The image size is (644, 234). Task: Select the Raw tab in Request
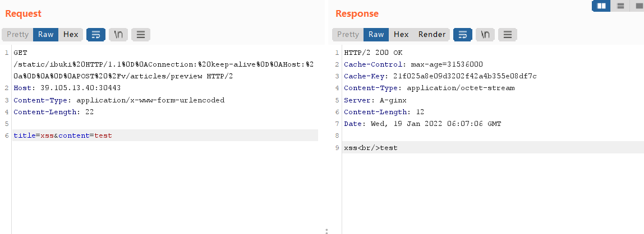click(46, 35)
